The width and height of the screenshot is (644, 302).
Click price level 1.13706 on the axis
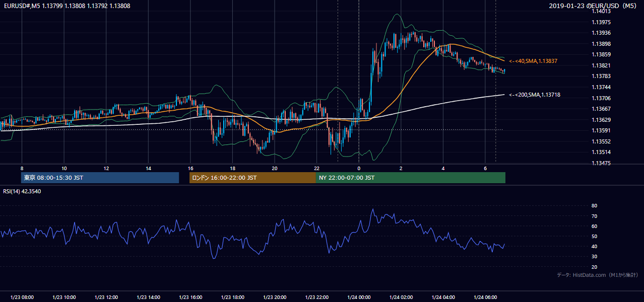click(601, 98)
